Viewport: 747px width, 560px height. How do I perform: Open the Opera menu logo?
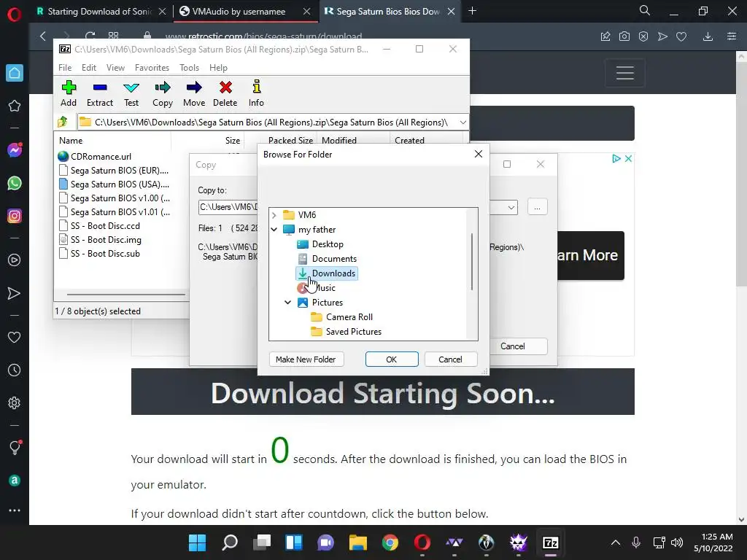[15, 15]
